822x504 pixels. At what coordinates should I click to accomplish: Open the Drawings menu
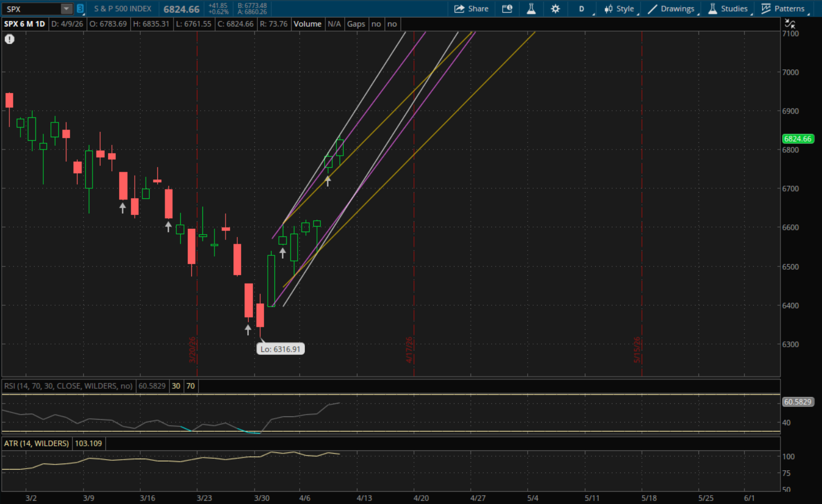coord(671,9)
